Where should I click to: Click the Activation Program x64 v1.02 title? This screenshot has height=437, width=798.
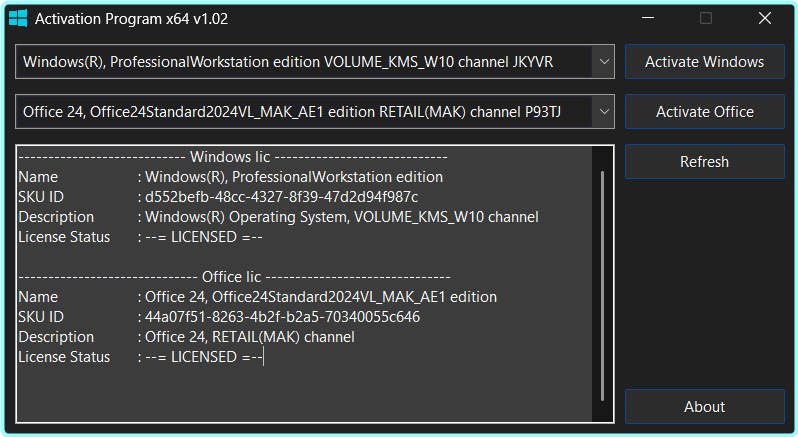click(x=131, y=19)
